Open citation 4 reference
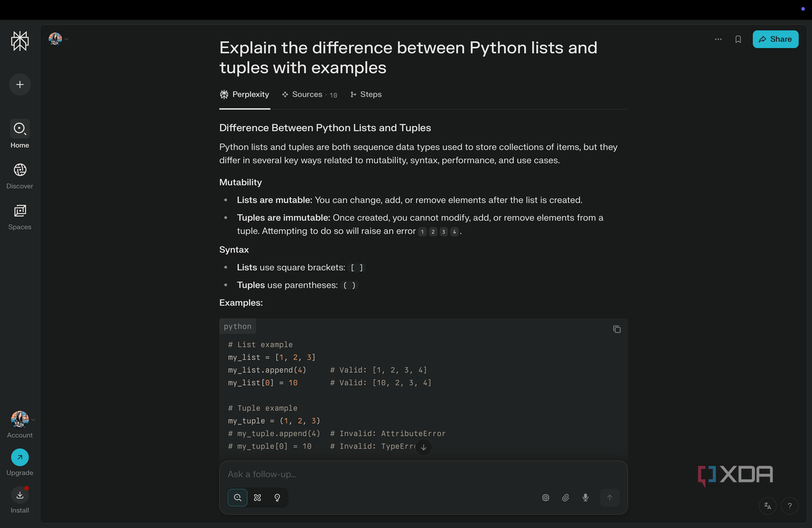This screenshot has width=812, height=528. [x=454, y=231]
